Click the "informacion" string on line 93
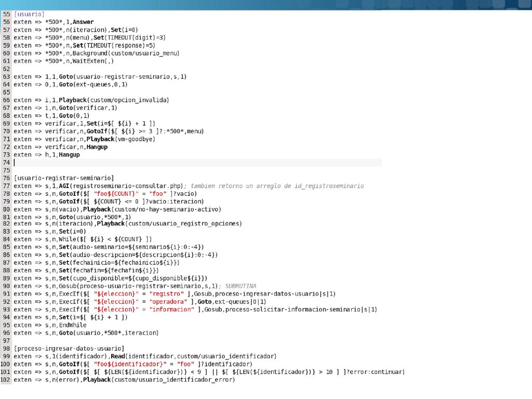Viewport: 532px width, 399px height. 171,310
